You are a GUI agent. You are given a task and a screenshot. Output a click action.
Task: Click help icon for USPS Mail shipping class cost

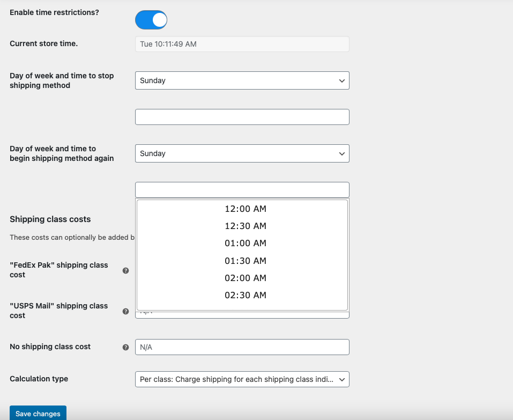point(125,311)
